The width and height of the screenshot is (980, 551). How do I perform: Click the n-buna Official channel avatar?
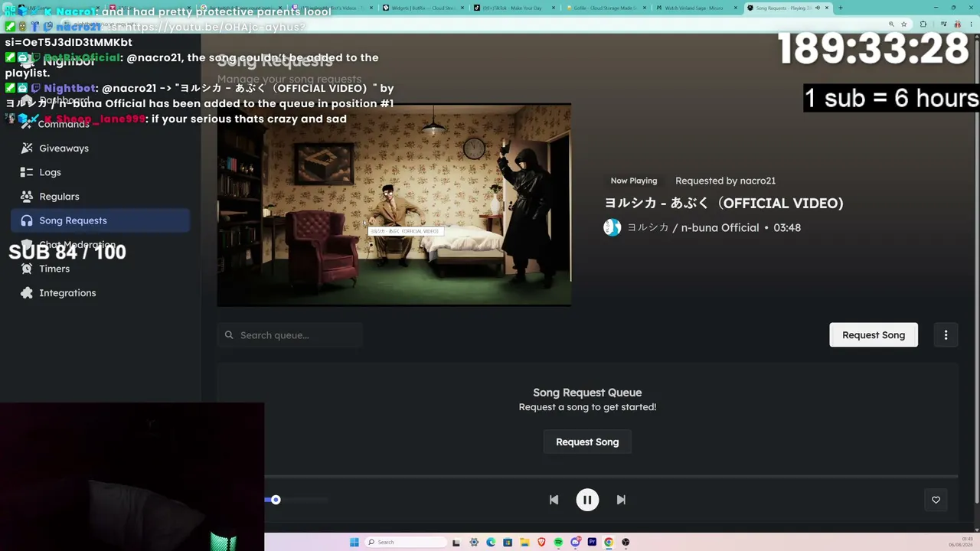[x=612, y=227]
